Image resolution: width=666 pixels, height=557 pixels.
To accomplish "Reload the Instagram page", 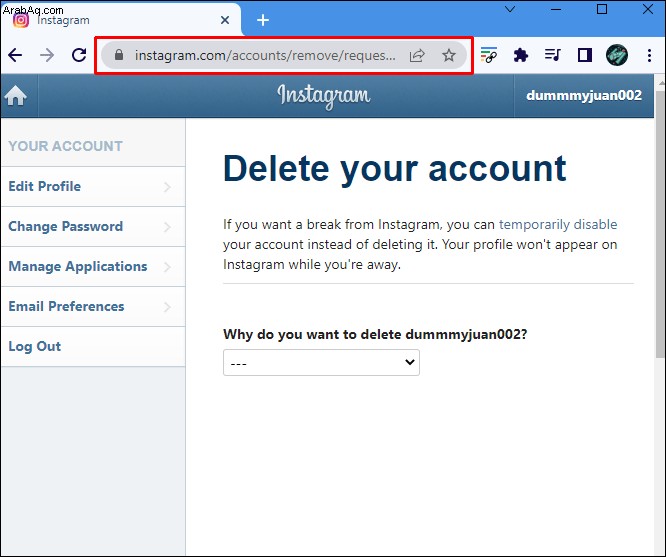I will coord(79,55).
